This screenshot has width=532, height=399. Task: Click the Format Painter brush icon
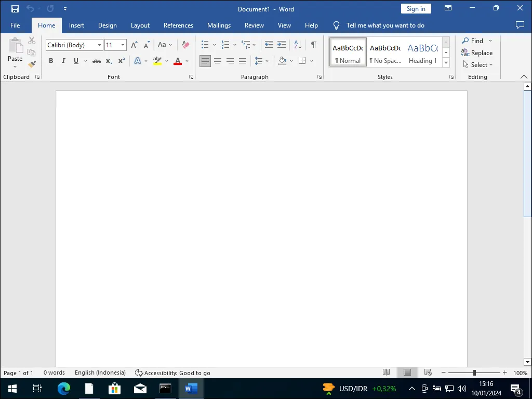32,64
